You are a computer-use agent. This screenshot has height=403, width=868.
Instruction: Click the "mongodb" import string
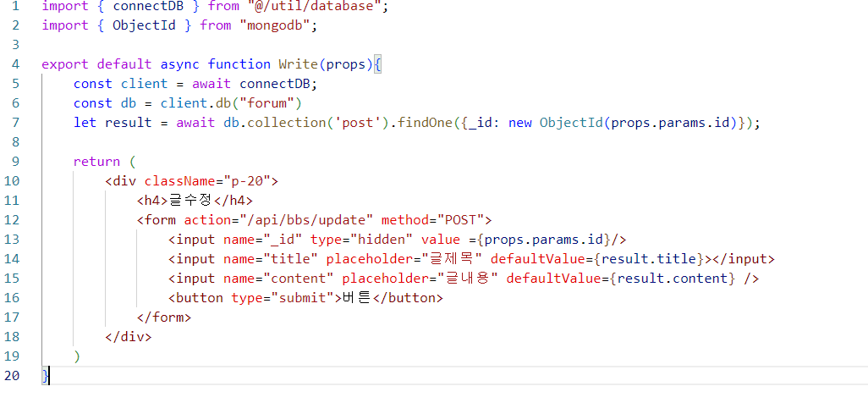(x=275, y=25)
